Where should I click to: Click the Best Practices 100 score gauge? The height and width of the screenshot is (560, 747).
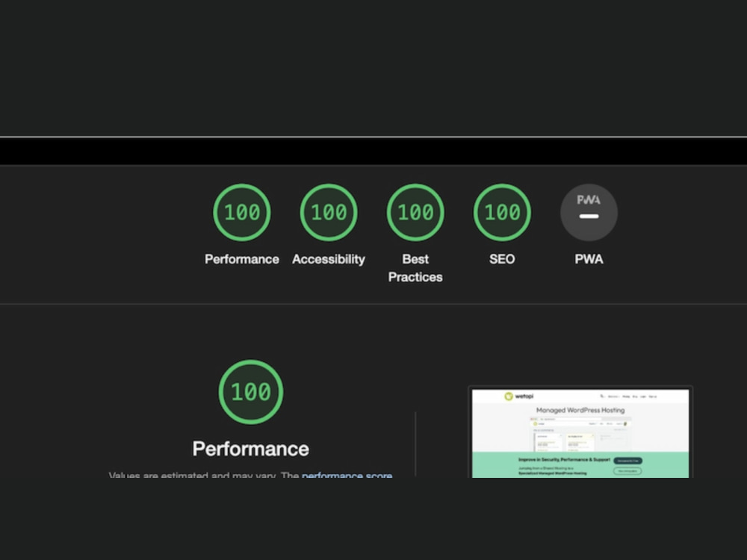(415, 212)
